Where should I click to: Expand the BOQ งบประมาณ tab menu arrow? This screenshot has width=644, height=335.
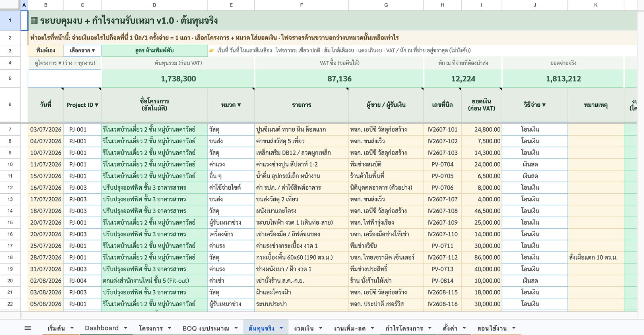click(x=236, y=328)
